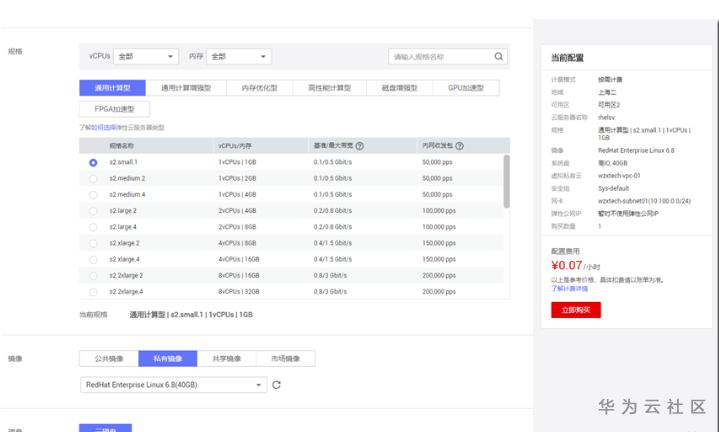719x432 pixels.
Task: Click the 1vCPUs | 2GB cell
Action: [x=237, y=178]
